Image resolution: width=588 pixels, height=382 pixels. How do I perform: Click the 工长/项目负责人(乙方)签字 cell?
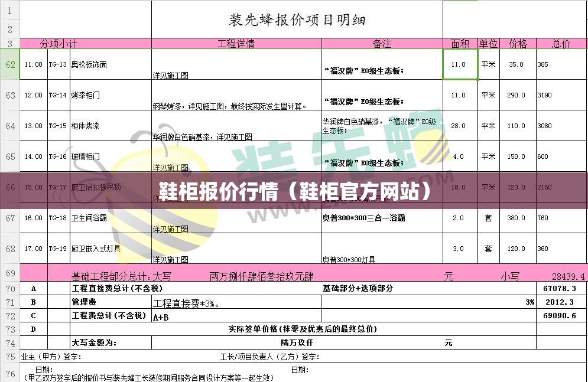pyautogui.click(x=269, y=357)
